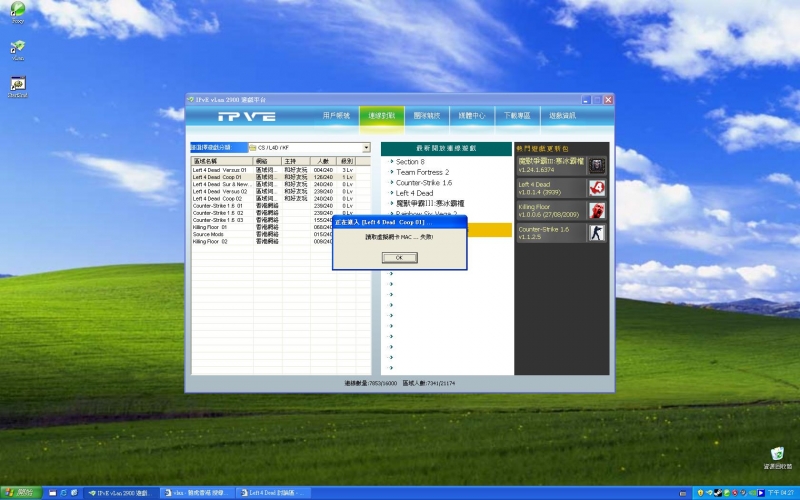Open the third desktop shortcut icon
Viewport: 800px width, 500px height.
pos(17,84)
